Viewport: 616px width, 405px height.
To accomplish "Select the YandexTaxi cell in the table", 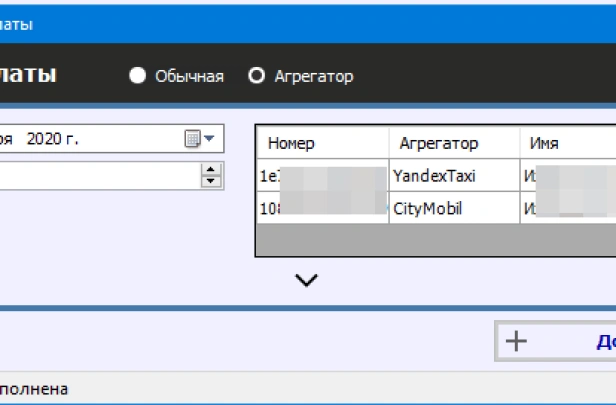I will pyautogui.click(x=454, y=176).
